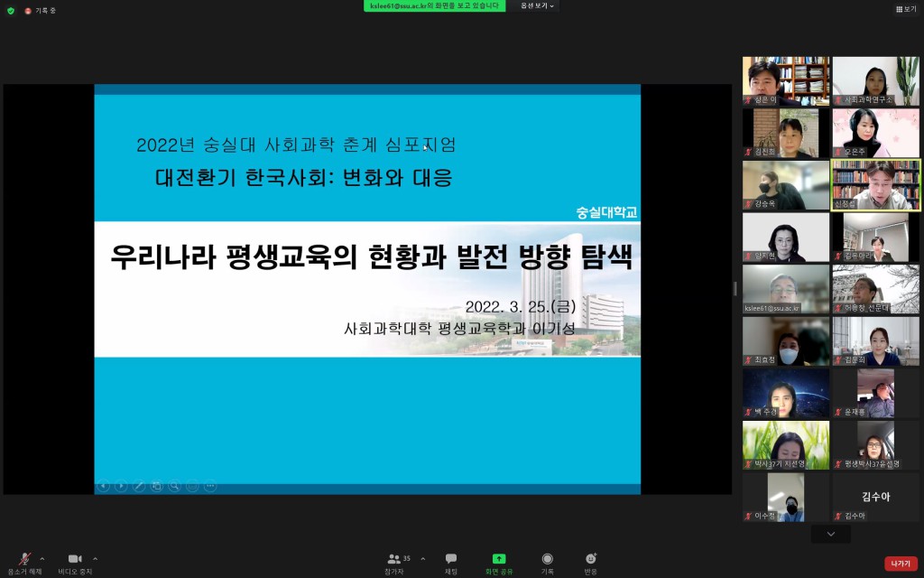Click presenter line 사회과학대학 평생교육학과 이기성
The height and width of the screenshot is (578, 924).
coord(459,329)
